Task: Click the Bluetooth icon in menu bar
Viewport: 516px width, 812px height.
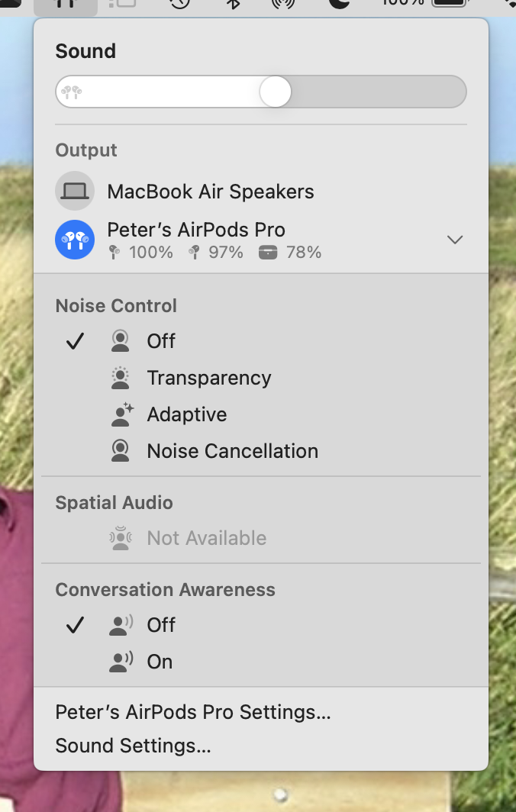Action: pyautogui.click(x=234, y=4)
